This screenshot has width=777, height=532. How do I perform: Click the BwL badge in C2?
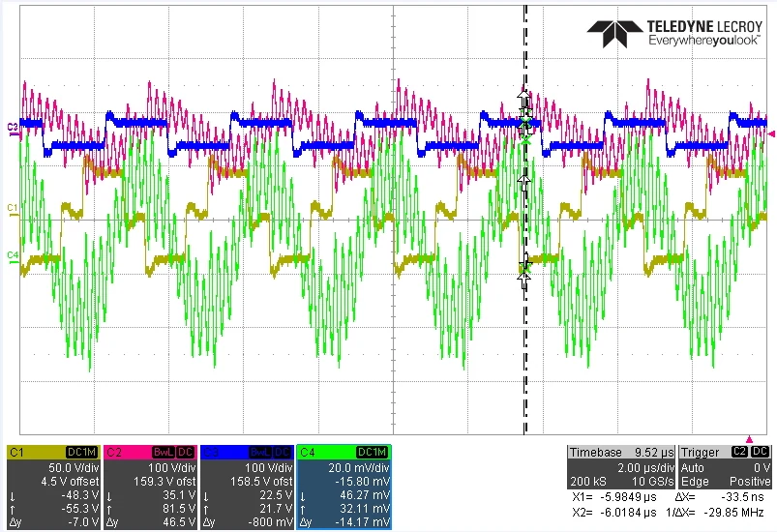[x=163, y=452]
